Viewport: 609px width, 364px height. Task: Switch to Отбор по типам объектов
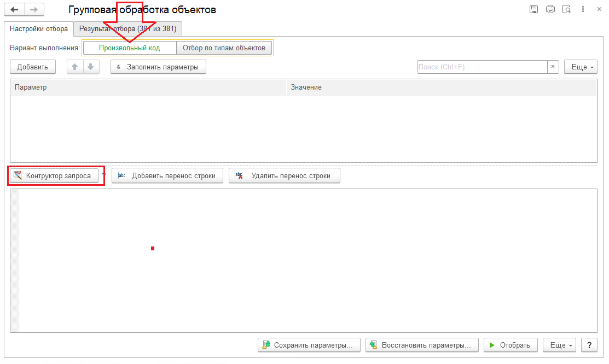point(224,48)
